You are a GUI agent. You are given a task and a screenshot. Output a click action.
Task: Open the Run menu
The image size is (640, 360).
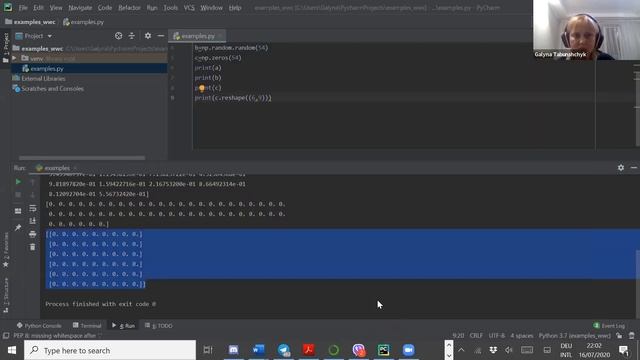tap(152, 8)
